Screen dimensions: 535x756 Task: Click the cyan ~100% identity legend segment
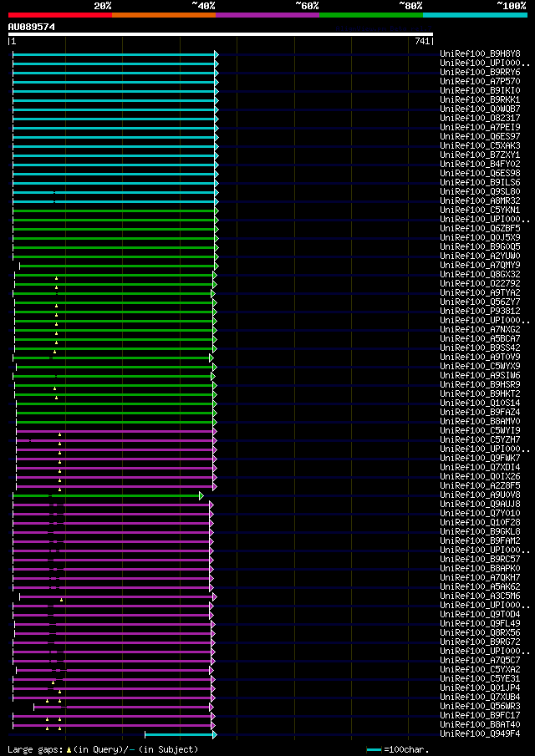pyautogui.click(x=475, y=15)
